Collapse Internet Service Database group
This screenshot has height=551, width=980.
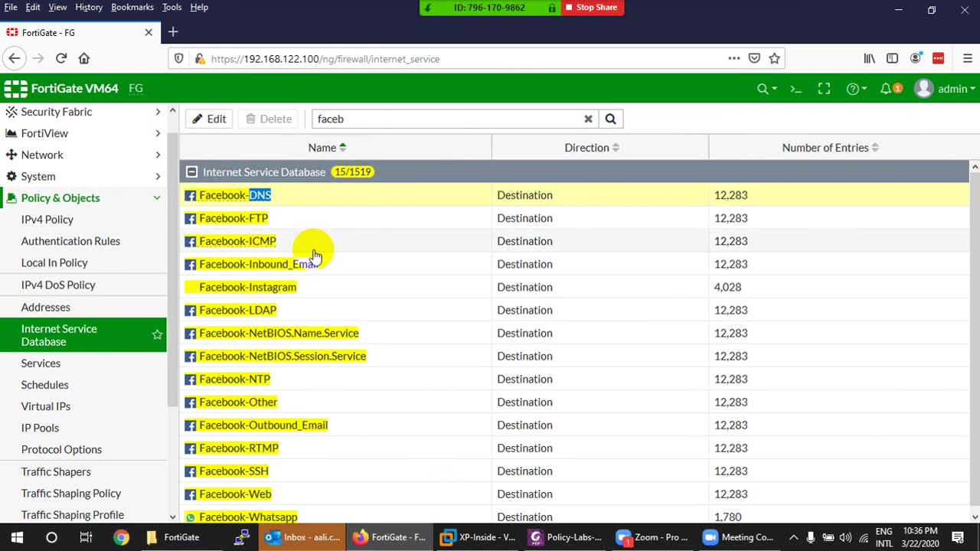click(x=191, y=172)
